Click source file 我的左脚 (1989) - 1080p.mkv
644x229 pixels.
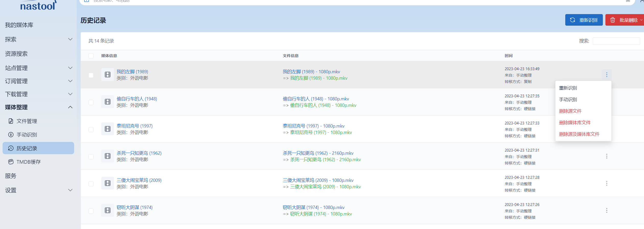point(311,71)
